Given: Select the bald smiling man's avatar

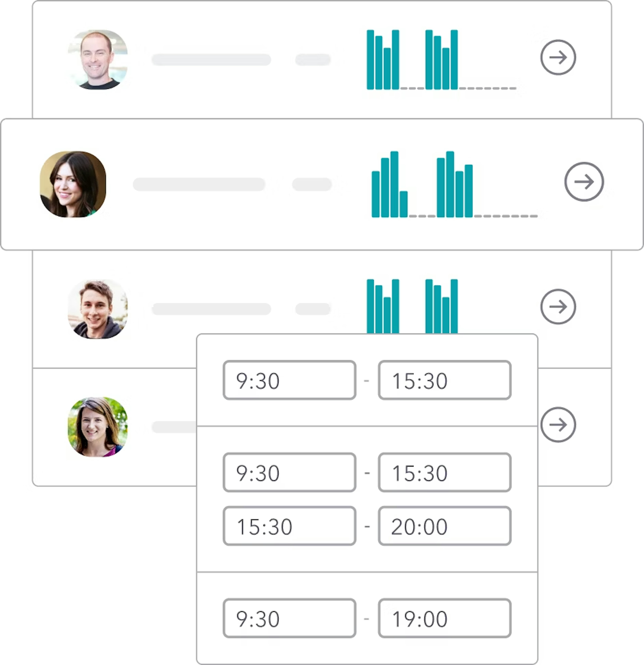Looking at the screenshot, I should pos(98,60).
